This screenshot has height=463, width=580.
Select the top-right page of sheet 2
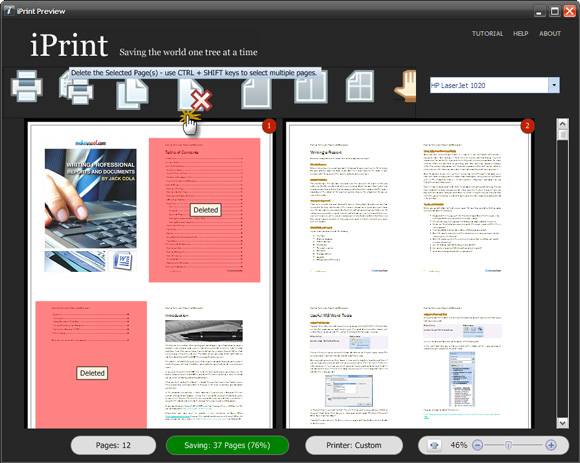(x=462, y=210)
